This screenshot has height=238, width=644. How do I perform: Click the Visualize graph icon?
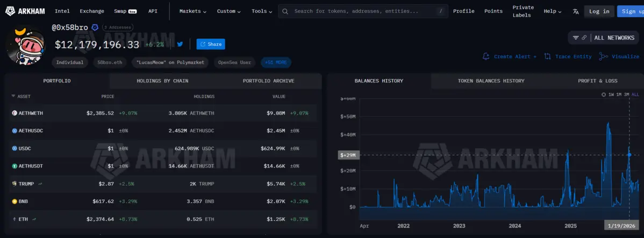tap(604, 57)
